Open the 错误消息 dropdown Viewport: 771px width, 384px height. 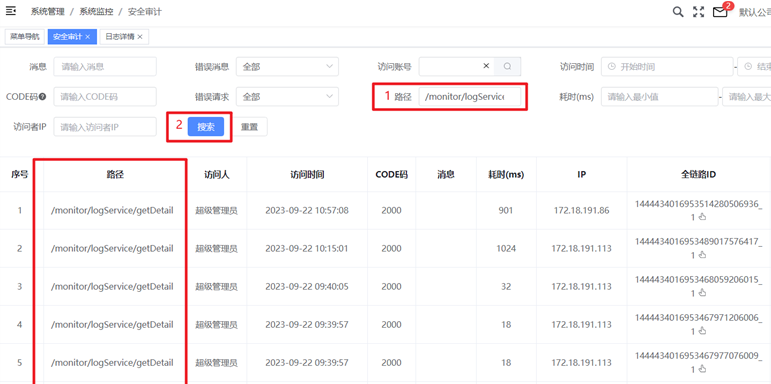coord(287,66)
